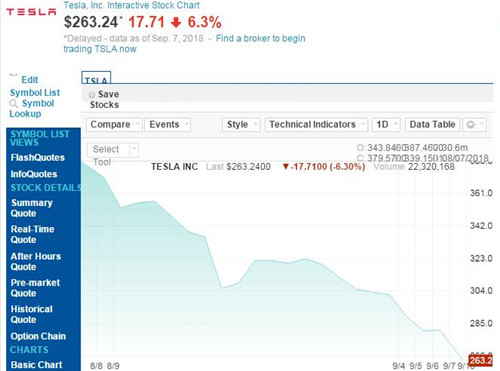The image size is (500, 371).
Task: Change the 1D interval dropdown
Action: (386, 125)
